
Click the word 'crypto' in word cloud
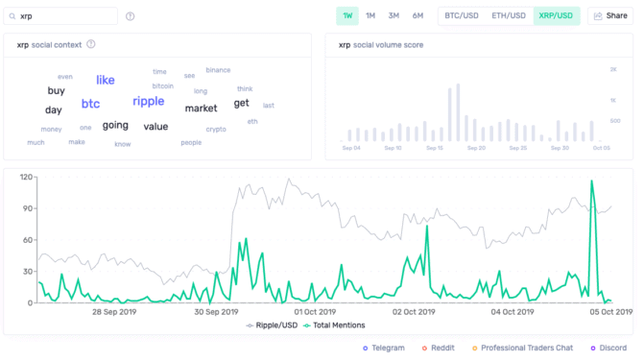216,130
